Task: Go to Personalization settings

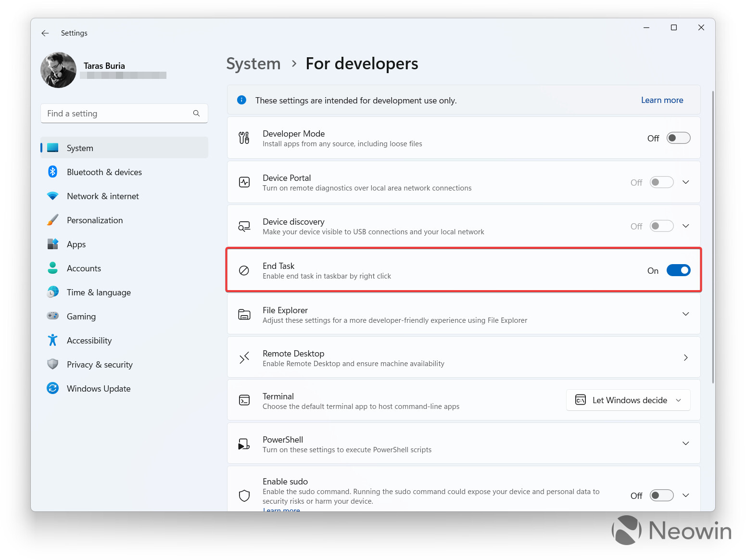Action: point(124,220)
